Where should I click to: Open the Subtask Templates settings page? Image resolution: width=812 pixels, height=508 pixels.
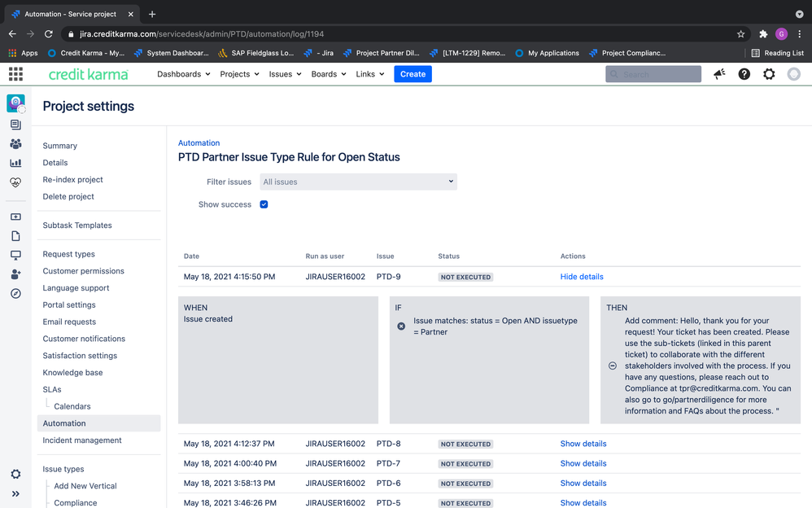coord(77,225)
